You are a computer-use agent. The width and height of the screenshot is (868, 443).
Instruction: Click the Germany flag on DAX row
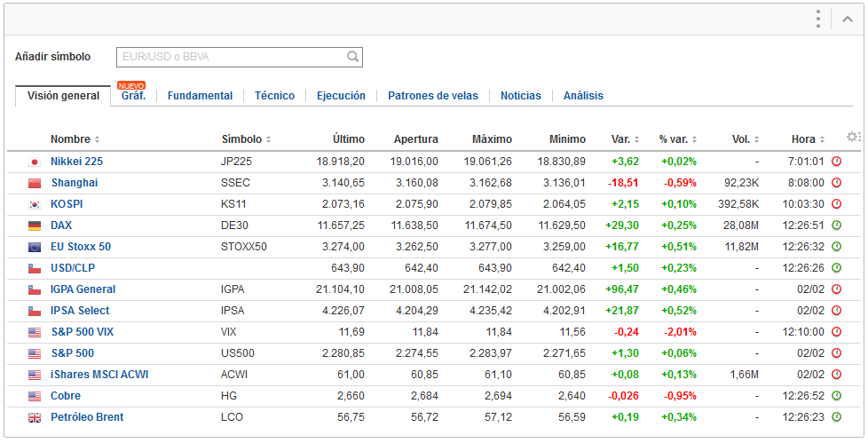(x=35, y=225)
